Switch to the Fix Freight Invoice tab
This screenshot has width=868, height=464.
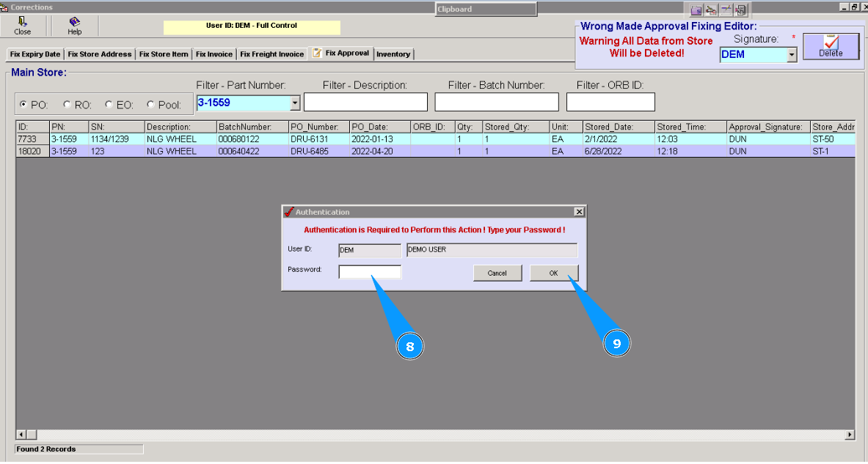271,54
